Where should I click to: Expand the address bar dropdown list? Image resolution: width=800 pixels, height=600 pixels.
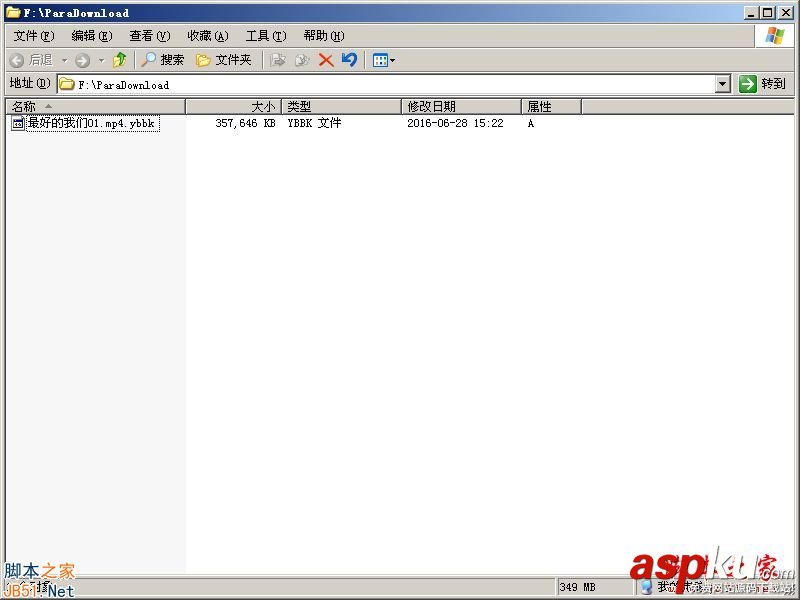point(722,84)
